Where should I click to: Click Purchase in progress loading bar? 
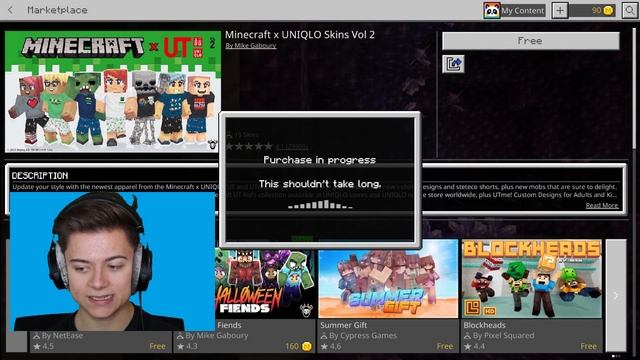click(320, 205)
